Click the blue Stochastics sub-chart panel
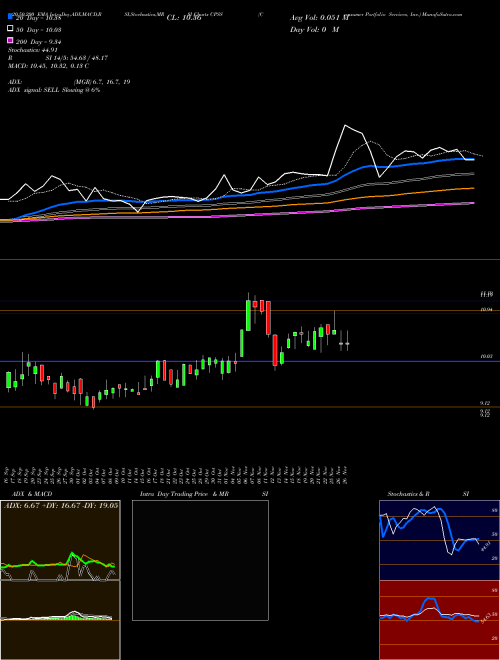500x660 pixels. tap(439, 540)
